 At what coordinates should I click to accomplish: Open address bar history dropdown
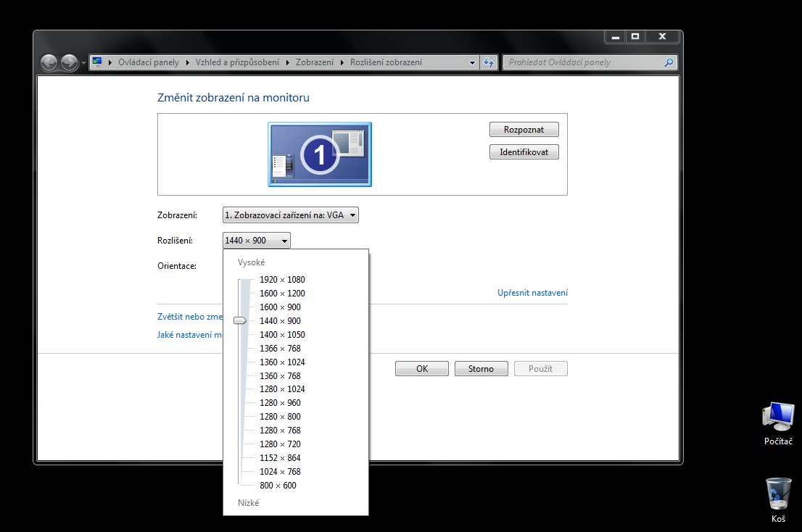click(472, 62)
